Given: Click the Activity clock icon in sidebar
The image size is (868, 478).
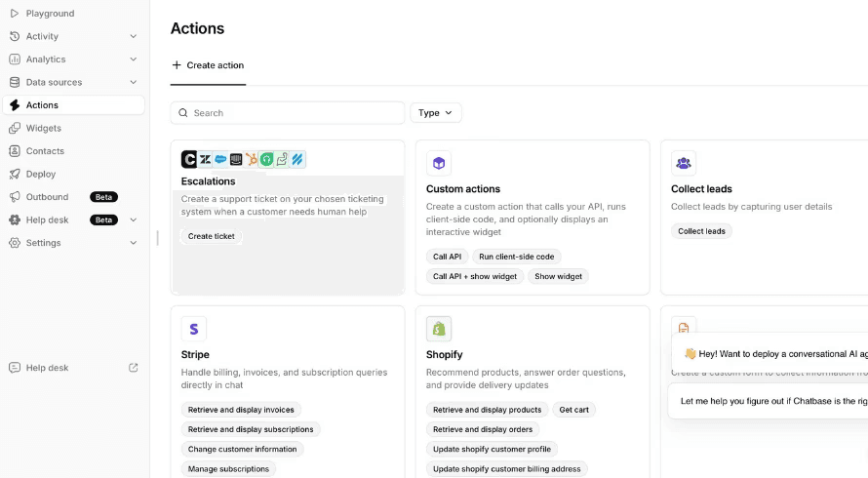Looking at the screenshot, I should coord(15,36).
